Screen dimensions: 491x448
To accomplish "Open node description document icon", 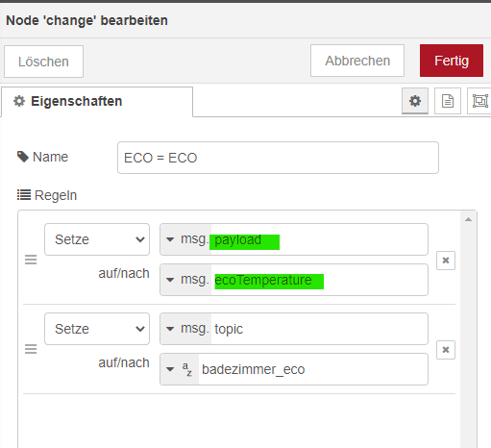I will tap(448, 101).
